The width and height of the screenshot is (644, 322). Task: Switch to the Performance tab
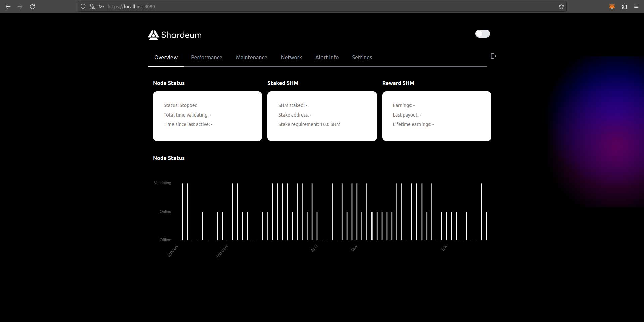pos(207,57)
